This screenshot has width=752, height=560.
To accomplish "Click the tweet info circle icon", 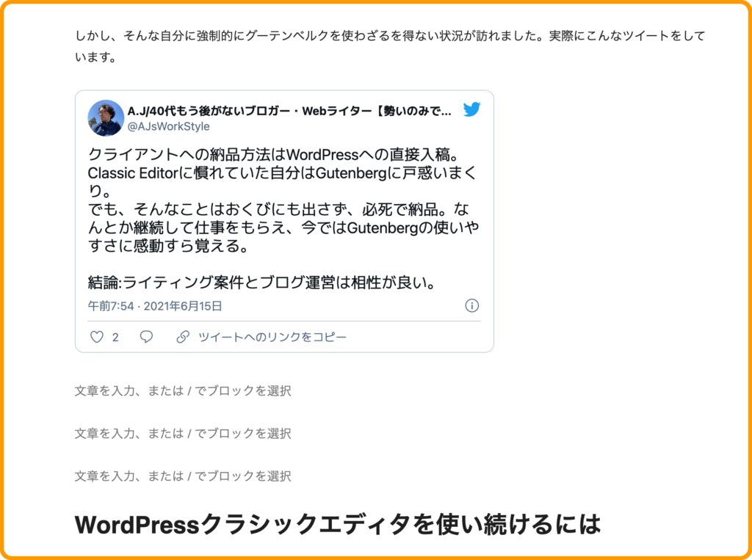I will coord(472,305).
